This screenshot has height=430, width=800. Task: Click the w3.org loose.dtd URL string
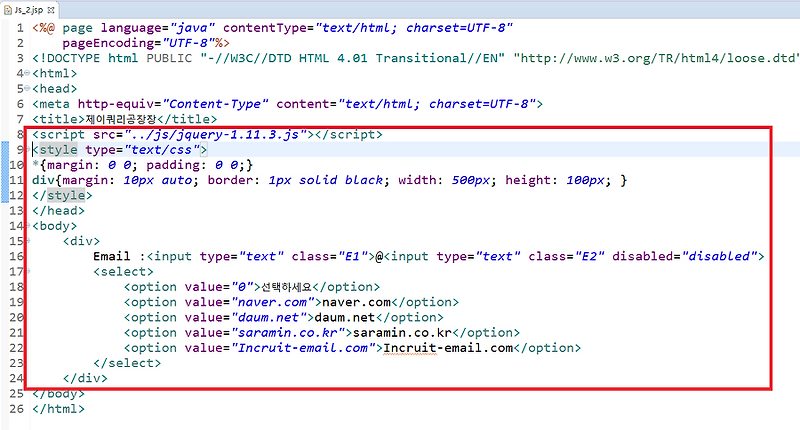tap(656, 58)
